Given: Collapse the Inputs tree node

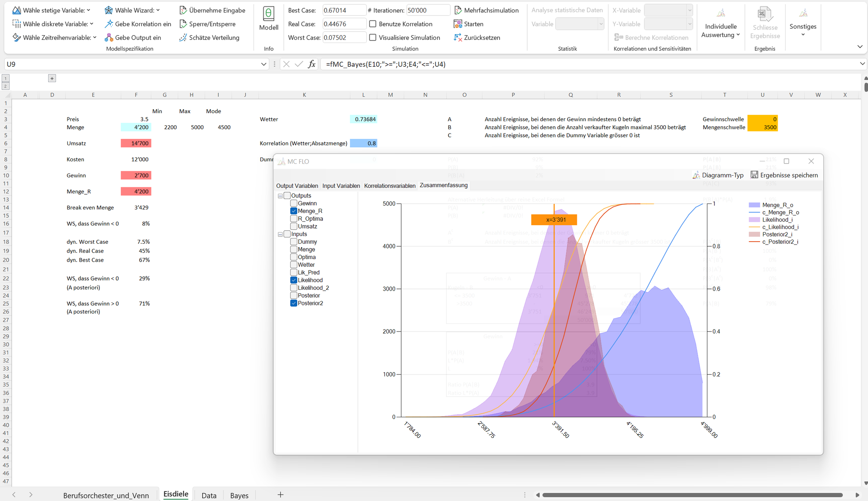Looking at the screenshot, I should pos(280,234).
